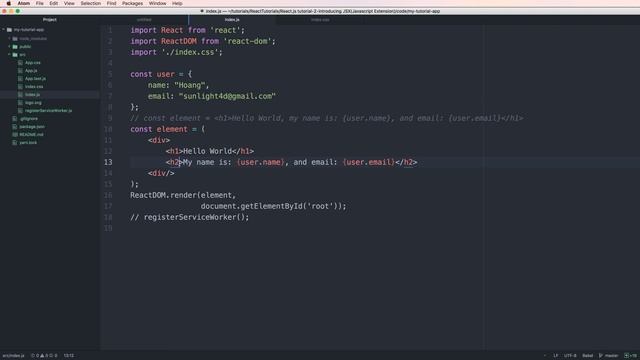Click the src/index.js path in status bar

[13, 356]
